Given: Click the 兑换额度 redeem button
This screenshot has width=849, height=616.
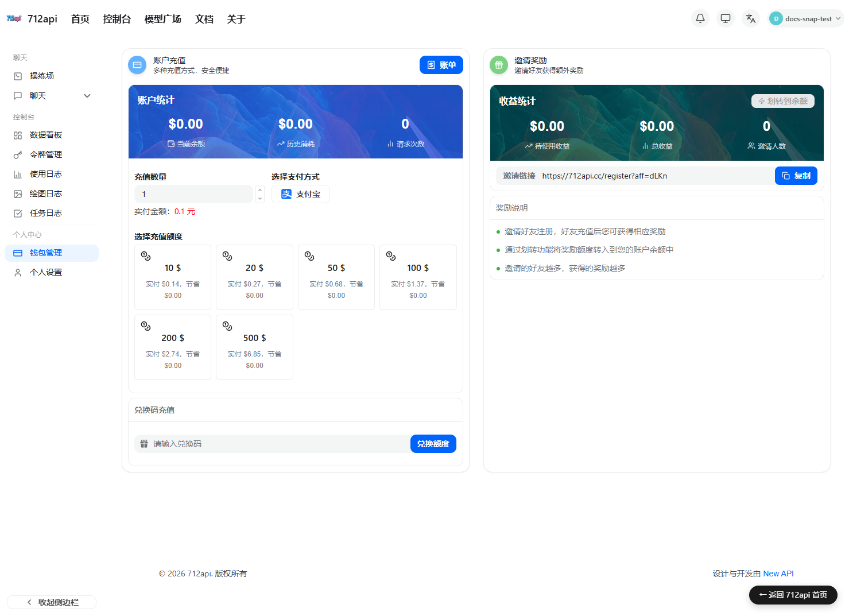Looking at the screenshot, I should 433,444.
